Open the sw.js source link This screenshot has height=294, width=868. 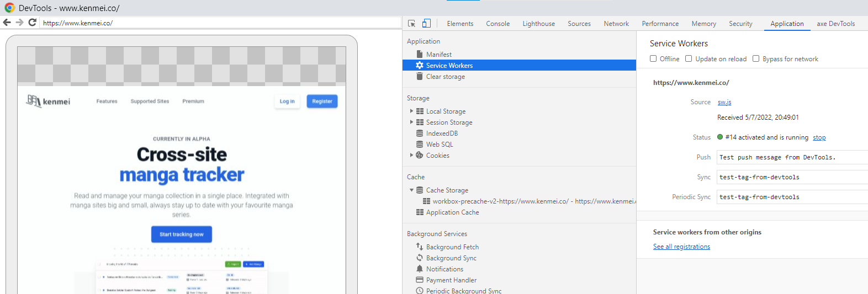click(x=724, y=102)
